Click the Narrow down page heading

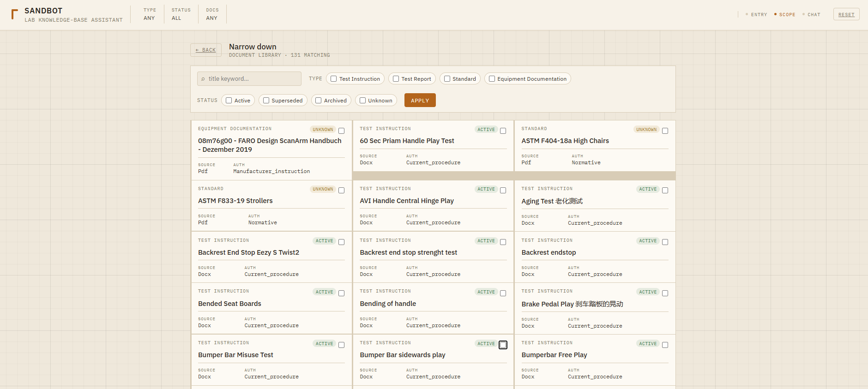(x=253, y=47)
